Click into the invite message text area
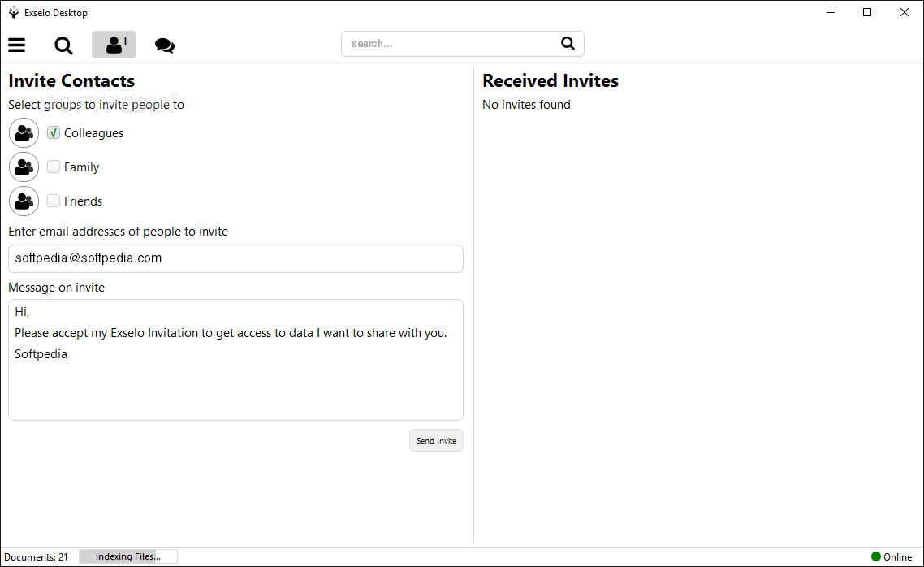Viewport: 924px width, 567px height. click(235, 360)
